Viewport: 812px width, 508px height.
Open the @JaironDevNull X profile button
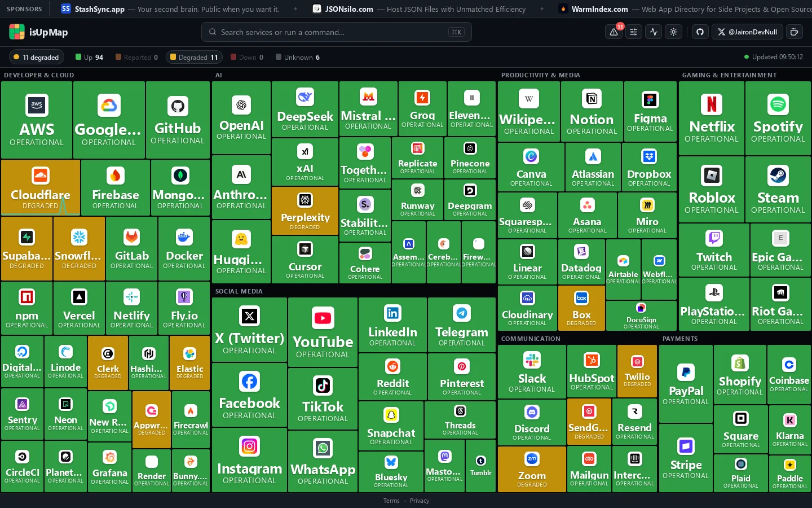(747, 32)
